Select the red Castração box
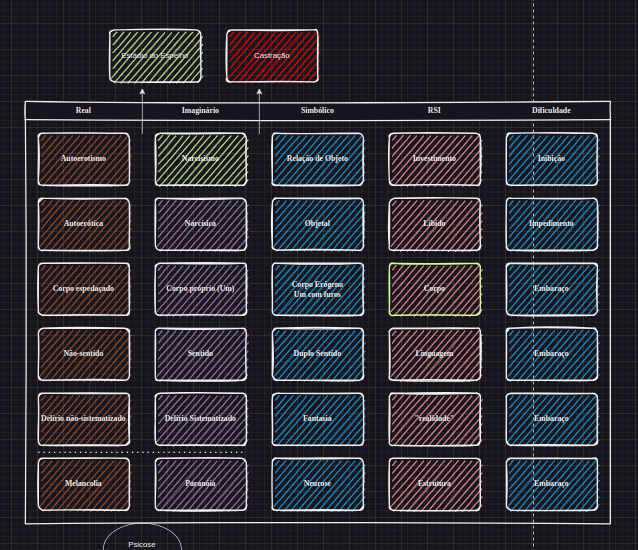Screen dimensions: 638x550 [x=272, y=56]
